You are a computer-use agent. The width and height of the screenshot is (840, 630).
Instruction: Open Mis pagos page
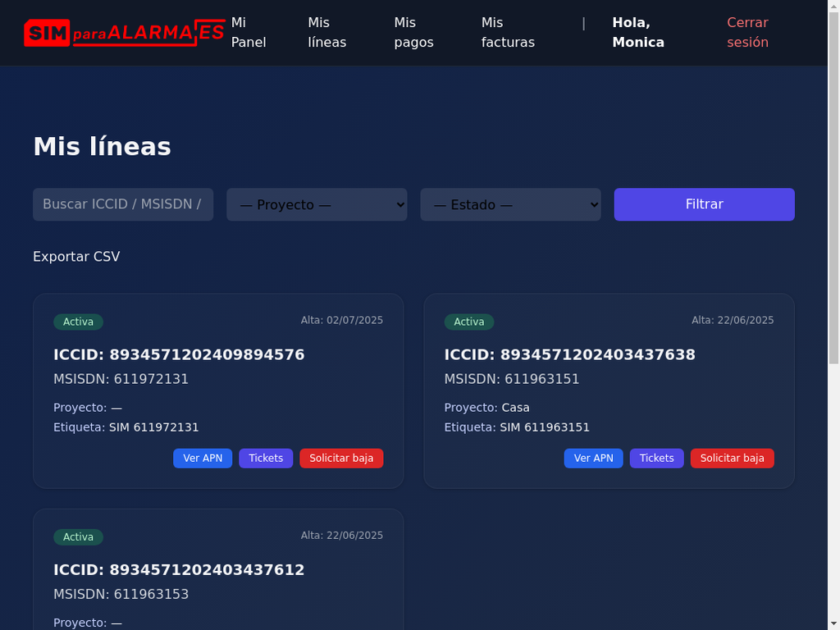pyautogui.click(x=413, y=32)
